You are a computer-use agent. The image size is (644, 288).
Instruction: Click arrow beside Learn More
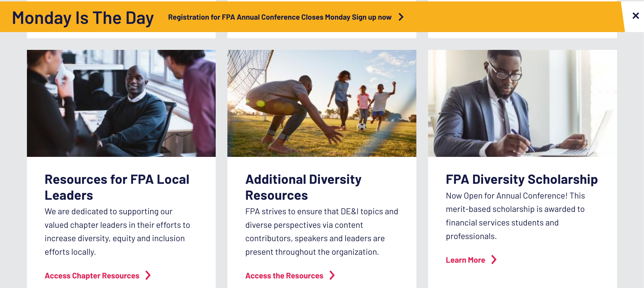point(494,260)
